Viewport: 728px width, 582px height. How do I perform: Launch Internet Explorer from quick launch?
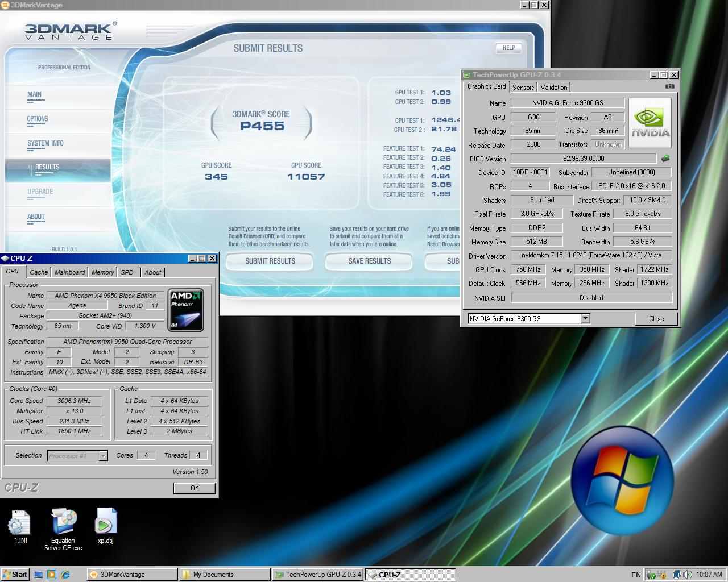click(x=65, y=575)
